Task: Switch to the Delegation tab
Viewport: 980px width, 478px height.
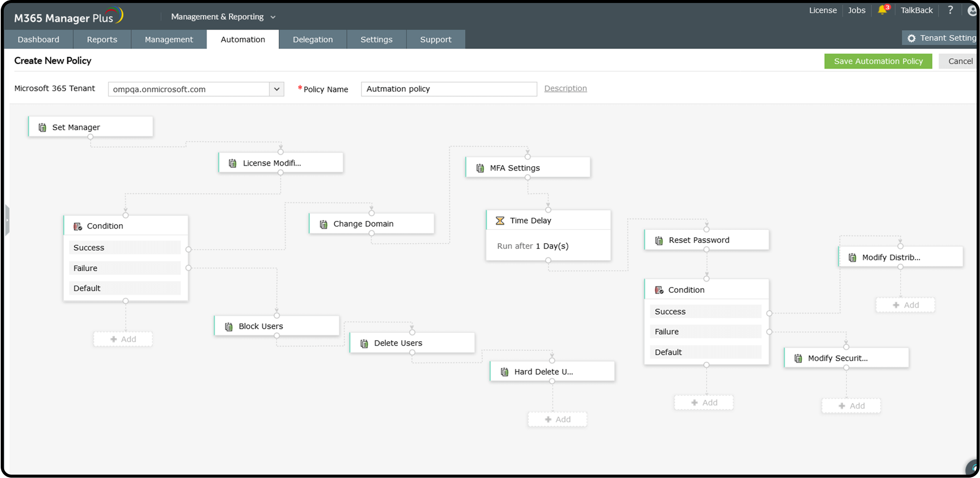Action: (313, 39)
